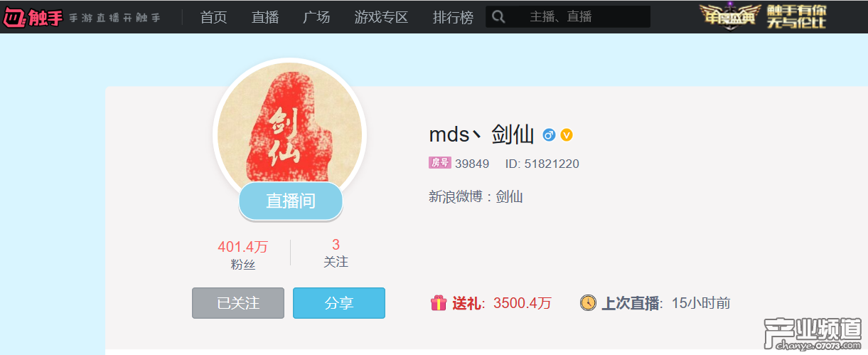This screenshot has height=355, width=868.
Task: Click the 分享 share button
Action: (x=339, y=303)
